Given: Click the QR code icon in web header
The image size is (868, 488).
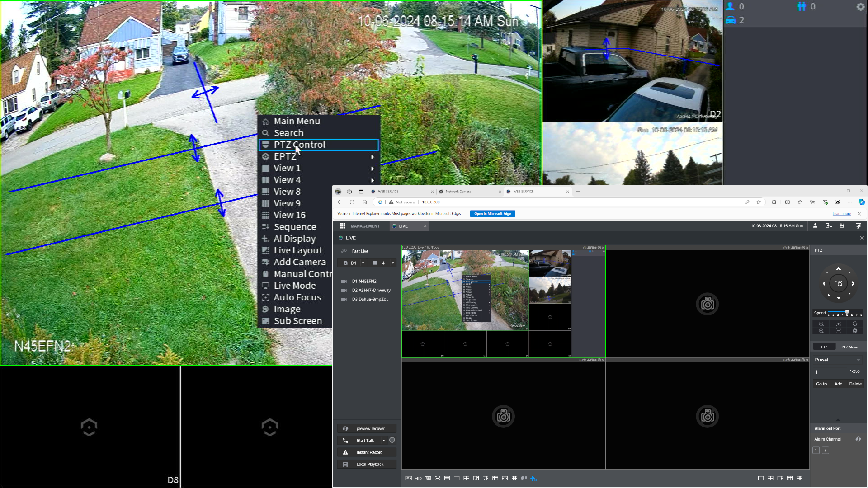Looking at the screenshot, I should [x=842, y=225].
